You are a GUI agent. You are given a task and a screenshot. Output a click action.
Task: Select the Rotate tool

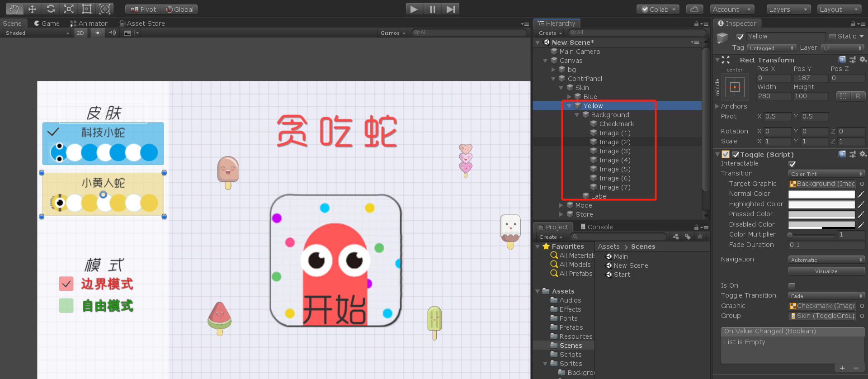(x=51, y=9)
